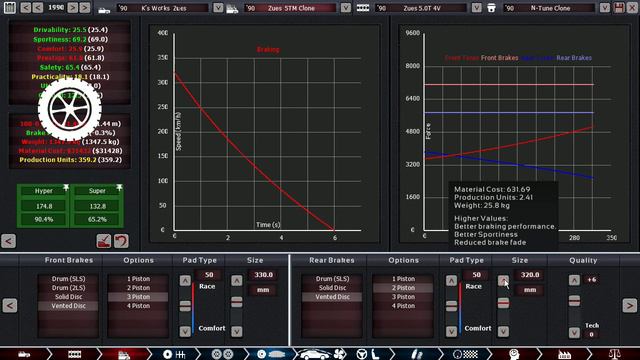Viewport: 640px width, 360px height.
Task: Open the car model designer tab in bottom bar
Action: (x=24, y=354)
